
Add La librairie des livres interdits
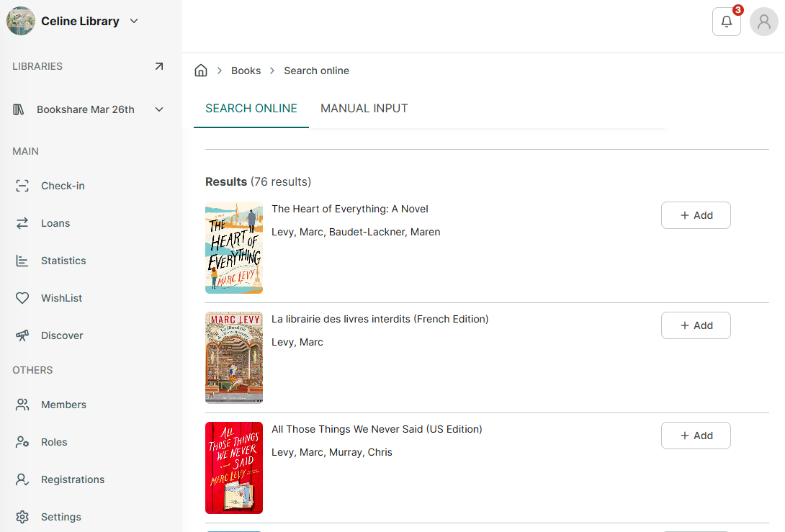pyautogui.click(x=696, y=325)
